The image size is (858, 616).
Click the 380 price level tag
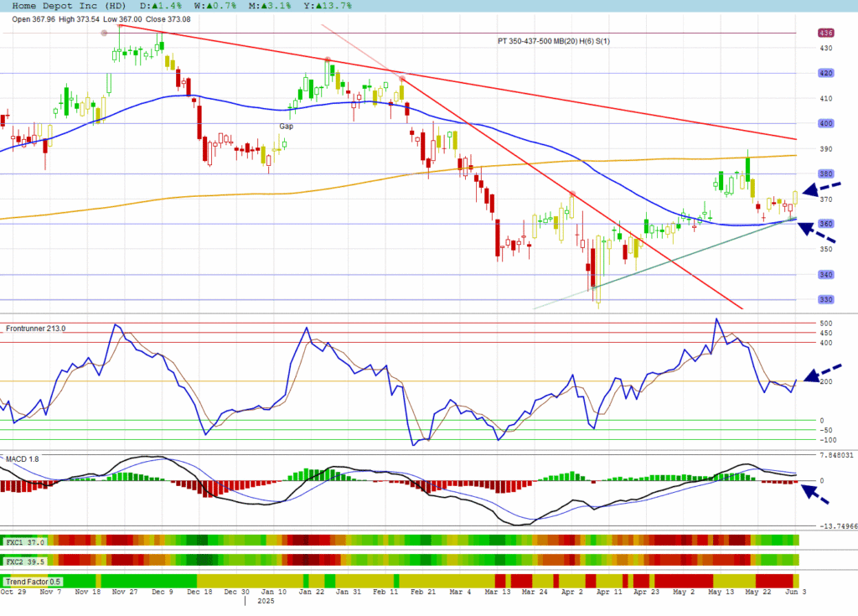click(825, 173)
